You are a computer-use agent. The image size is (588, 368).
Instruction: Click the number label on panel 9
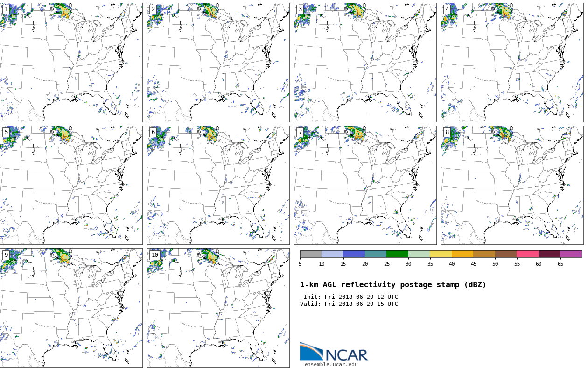(6, 255)
